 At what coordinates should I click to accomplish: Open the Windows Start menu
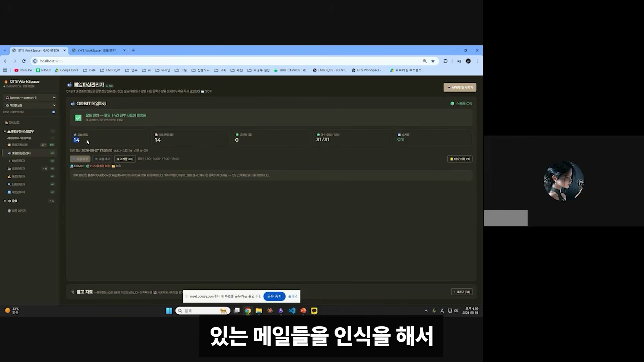(169, 311)
